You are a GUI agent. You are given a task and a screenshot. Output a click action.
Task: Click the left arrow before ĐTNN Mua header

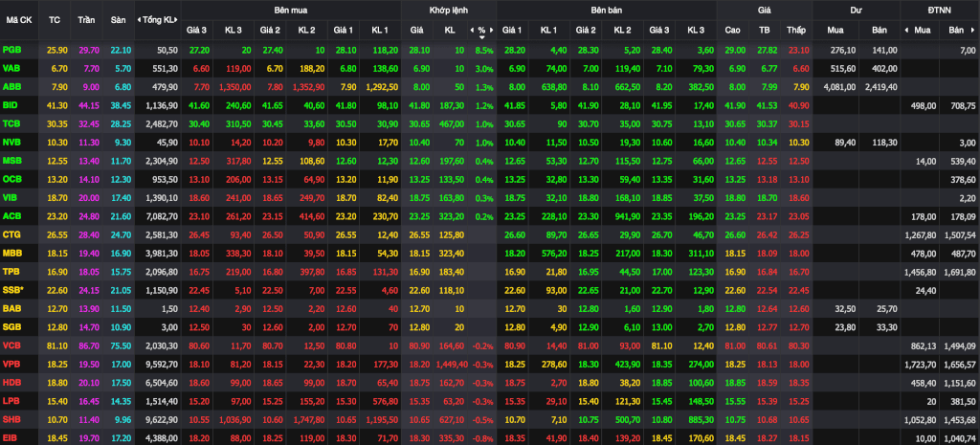click(905, 30)
